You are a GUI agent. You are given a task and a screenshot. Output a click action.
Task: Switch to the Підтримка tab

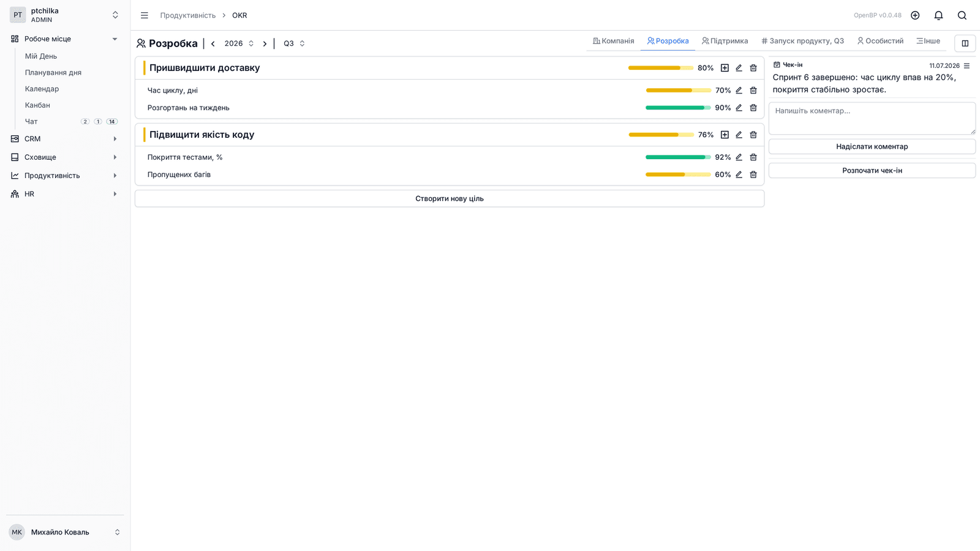click(x=725, y=41)
